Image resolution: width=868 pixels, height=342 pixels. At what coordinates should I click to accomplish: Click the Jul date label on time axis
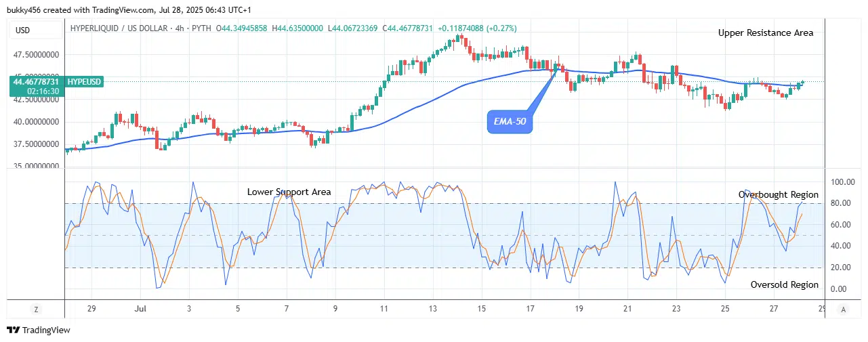tap(140, 309)
